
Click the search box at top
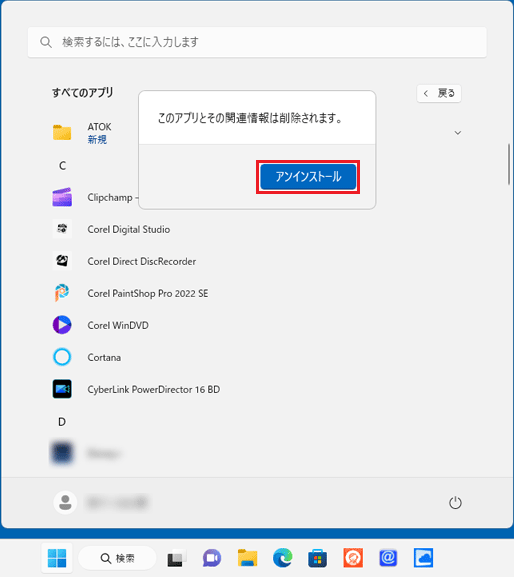coord(257,42)
